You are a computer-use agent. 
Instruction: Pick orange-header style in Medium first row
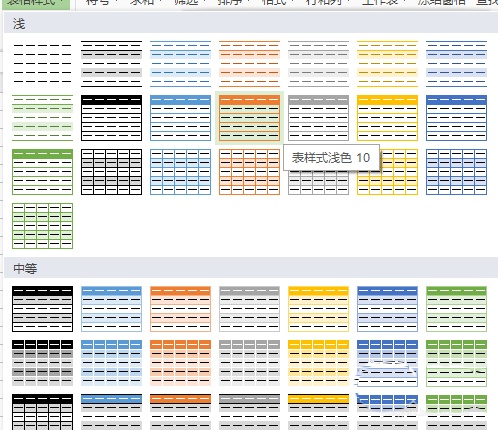(x=180, y=309)
